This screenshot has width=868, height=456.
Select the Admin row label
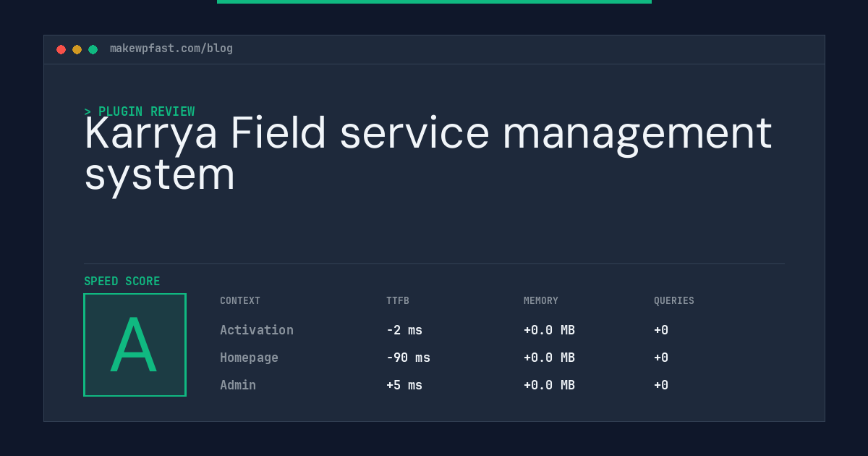[x=238, y=385]
